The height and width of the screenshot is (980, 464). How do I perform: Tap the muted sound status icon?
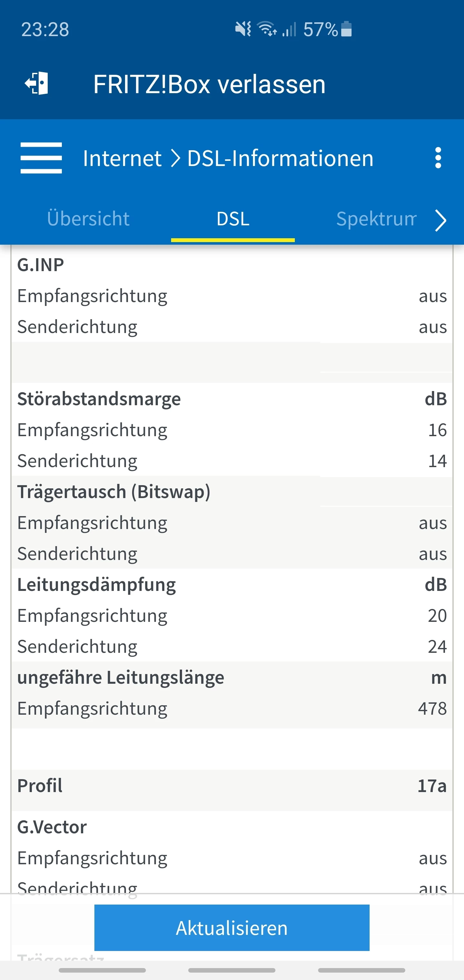click(243, 29)
